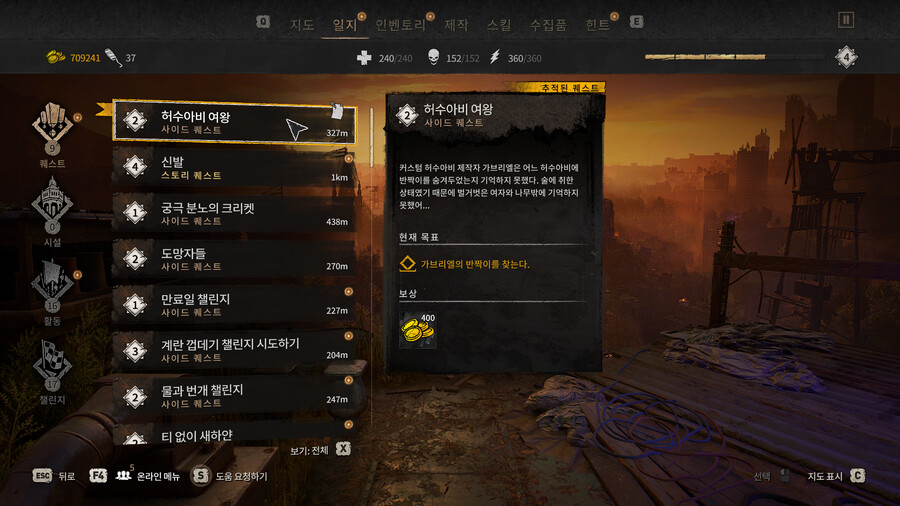
Task: Select the 챌린지 checkered flag icon
Action: 52,363
